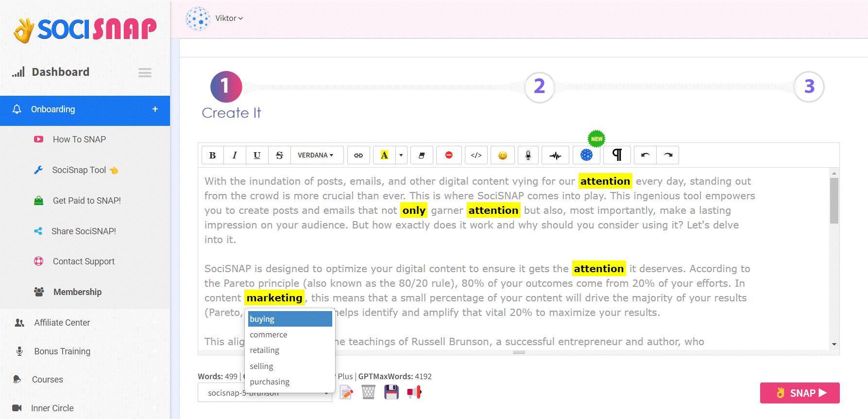Click the bell icon beside Onboarding
This screenshot has height=419, width=868.
[17, 109]
